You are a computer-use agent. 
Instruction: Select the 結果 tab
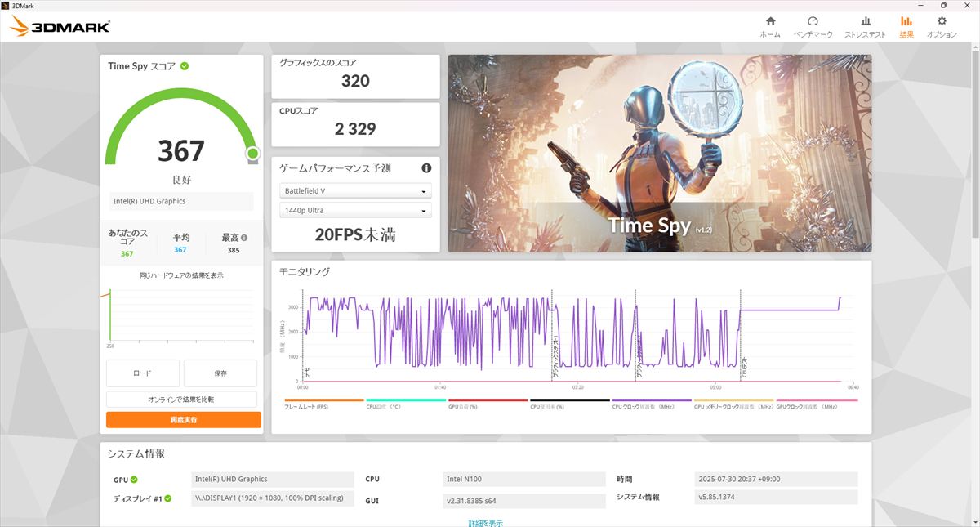pyautogui.click(x=906, y=27)
